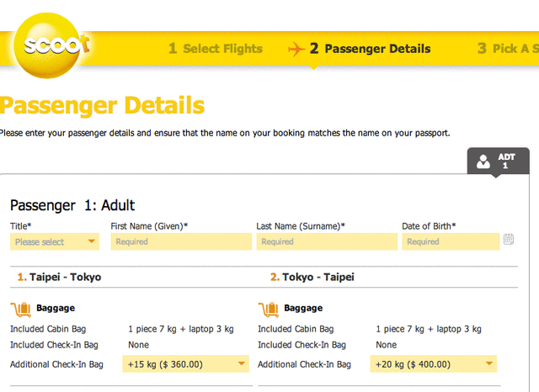The height and width of the screenshot is (392, 539).
Task: Expand the +15 kg check-in bag dropdown
Action: click(185, 364)
